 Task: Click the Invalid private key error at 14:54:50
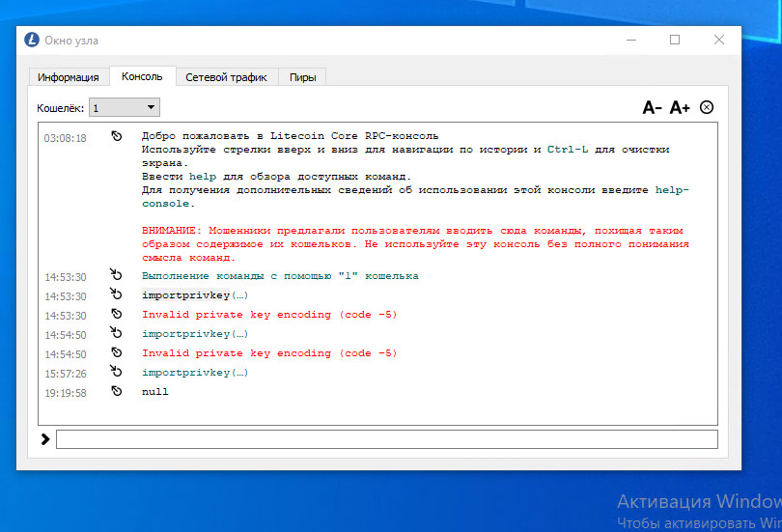coord(269,353)
